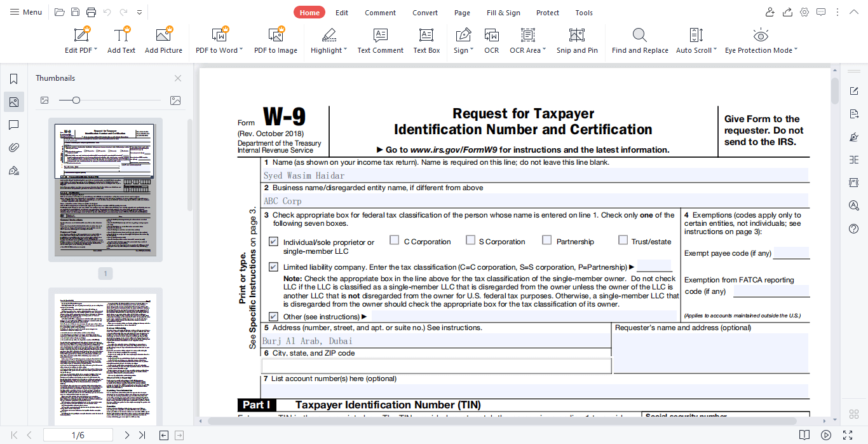This screenshot has width=868, height=444.
Task: Open Find and Replace
Action: click(x=639, y=36)
